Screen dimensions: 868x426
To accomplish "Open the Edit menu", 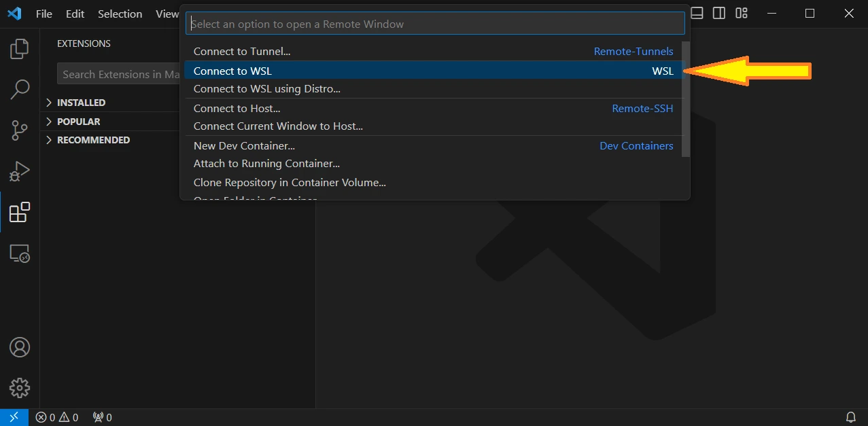I will (x=75, y=14).
